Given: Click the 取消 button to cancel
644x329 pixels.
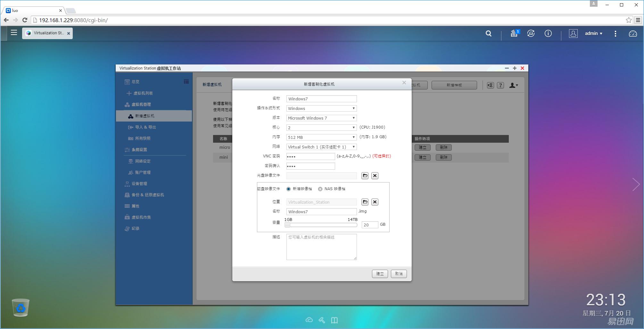Looking at the screenshot, I should 399,274.
